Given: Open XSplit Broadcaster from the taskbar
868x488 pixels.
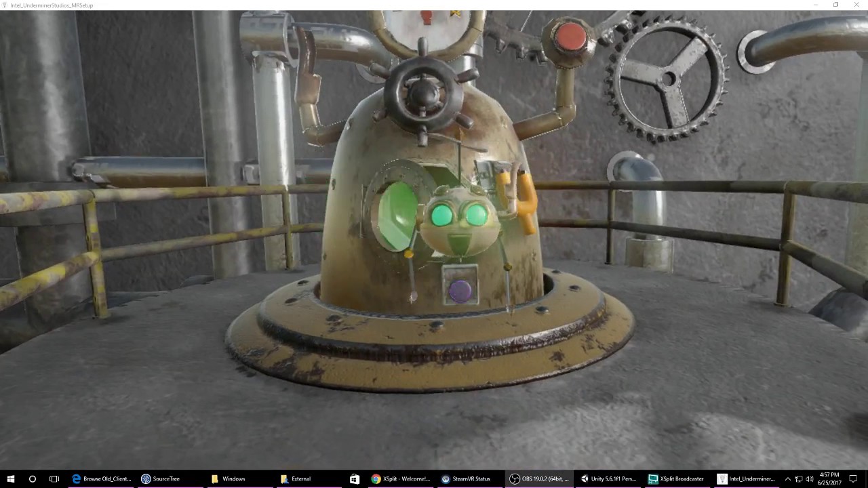Looking at the screenshot, I should (x=677, y=479).
